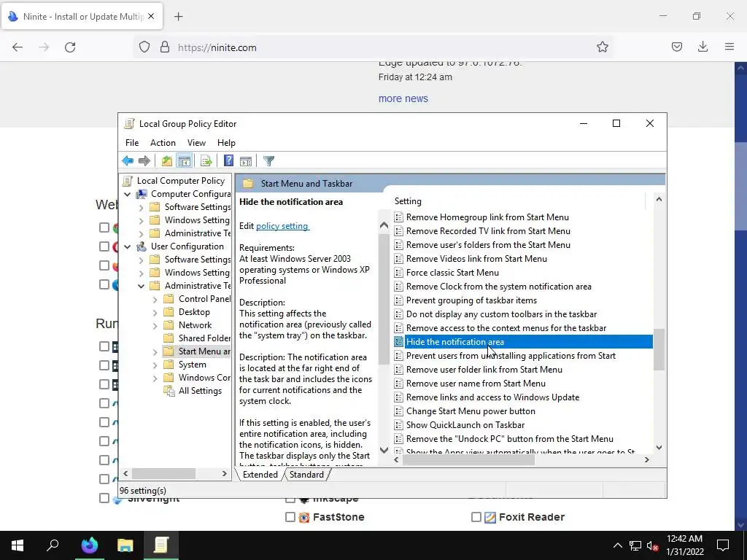This screenshot has width=747, height=560.
Task: Click the tree pane horizontal scrollbar thumb
Action: [163, 474]
